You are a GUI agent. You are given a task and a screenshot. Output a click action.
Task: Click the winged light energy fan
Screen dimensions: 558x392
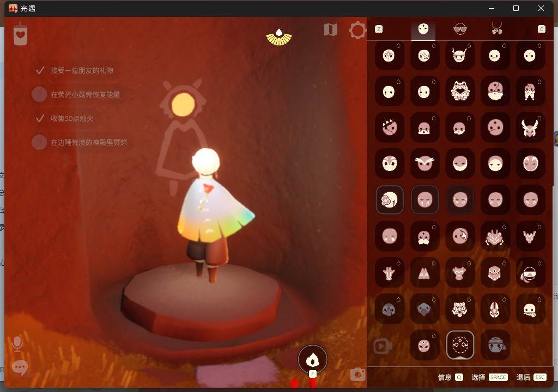pyautogui.click(x=279, y=38)
